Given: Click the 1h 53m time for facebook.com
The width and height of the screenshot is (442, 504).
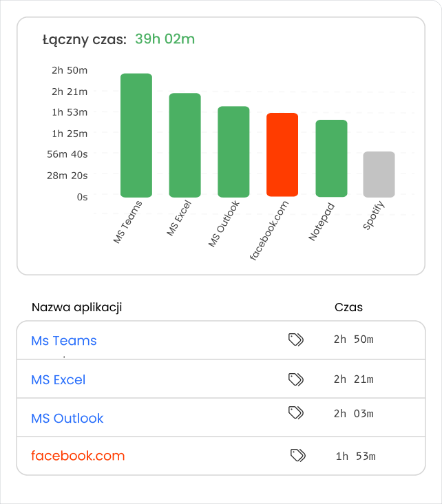Looking at the screenshot, I should 355,456.
